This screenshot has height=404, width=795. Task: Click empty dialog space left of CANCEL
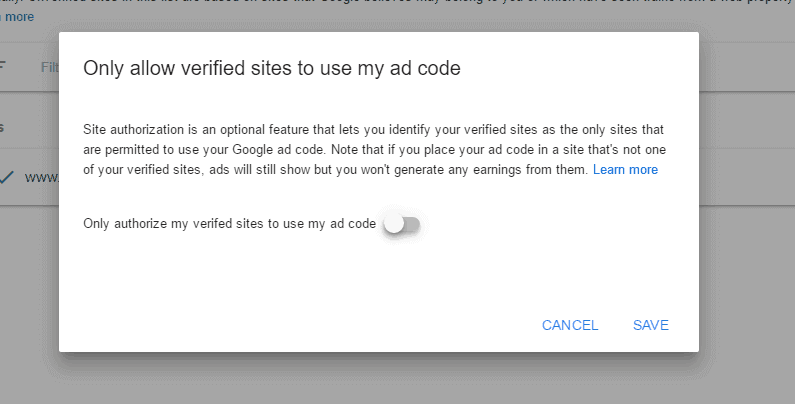(x=300, y=325)
